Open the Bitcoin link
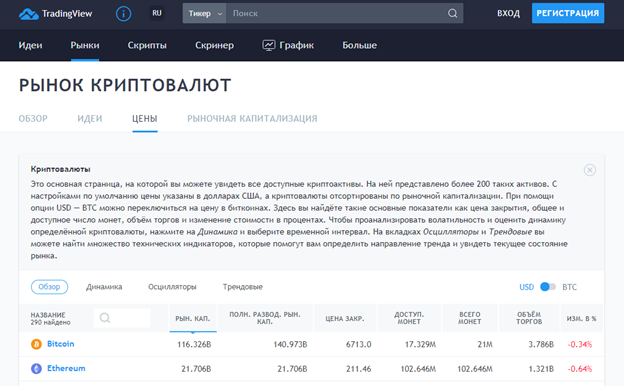Image resolution: width=624 pixels, height=386 pixels. click(60, 344)
